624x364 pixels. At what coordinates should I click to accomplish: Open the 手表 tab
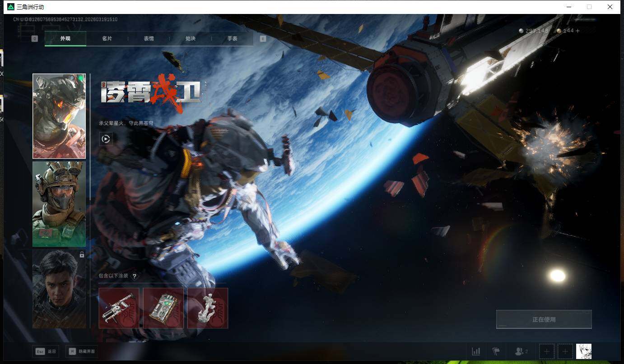click(x=232, y=39)
